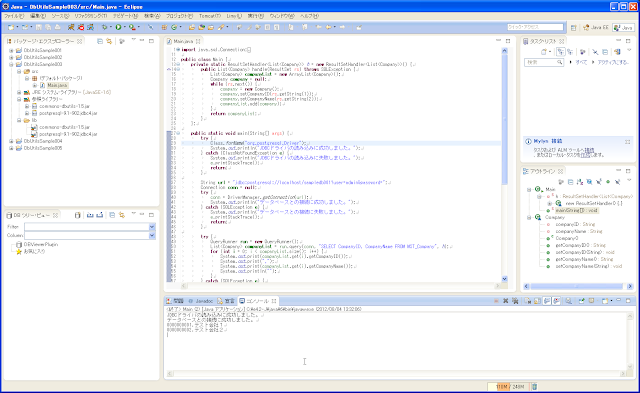Open the Run button dropdown arrow
Image resolution: width=640 pixels, height=393 pixels.
pos(124,27)
